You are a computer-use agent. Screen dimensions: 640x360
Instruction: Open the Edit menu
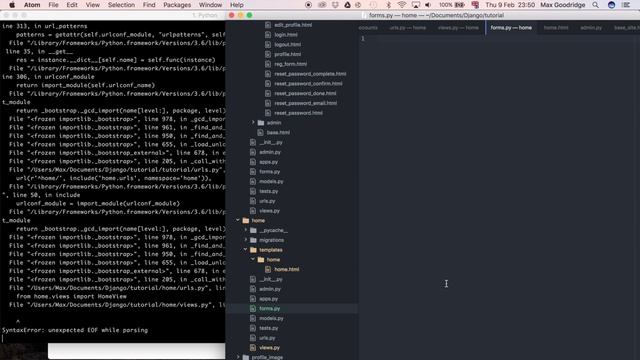[72, 5]
